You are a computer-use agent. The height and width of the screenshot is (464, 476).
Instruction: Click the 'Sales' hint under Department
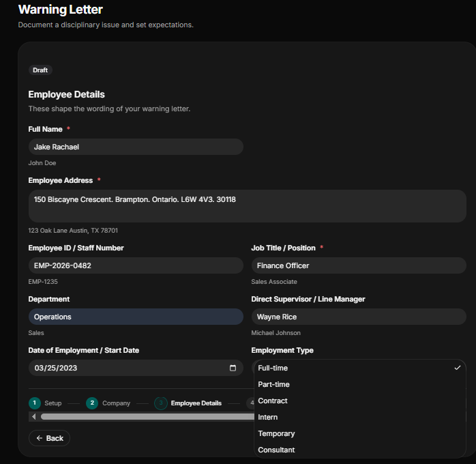coord(36,333)
